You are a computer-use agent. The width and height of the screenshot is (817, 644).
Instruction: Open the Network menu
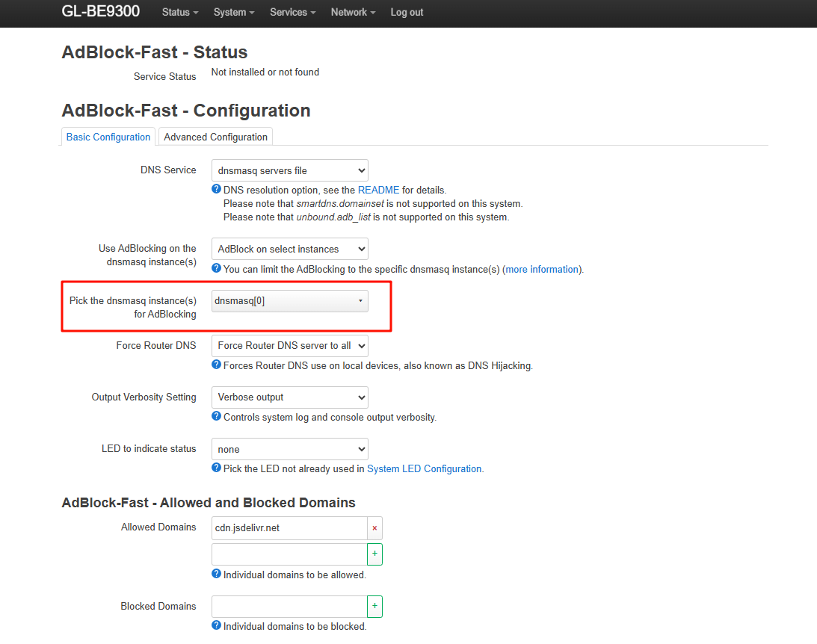353,12
